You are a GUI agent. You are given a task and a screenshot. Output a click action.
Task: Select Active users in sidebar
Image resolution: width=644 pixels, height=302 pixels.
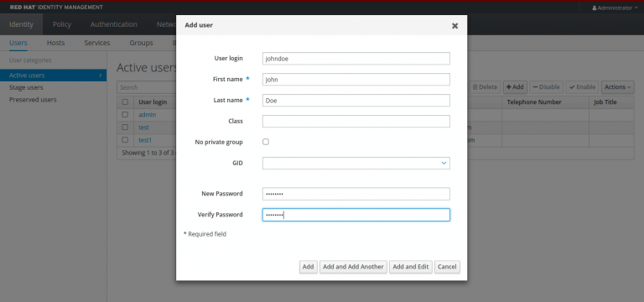tap(53, 75)
